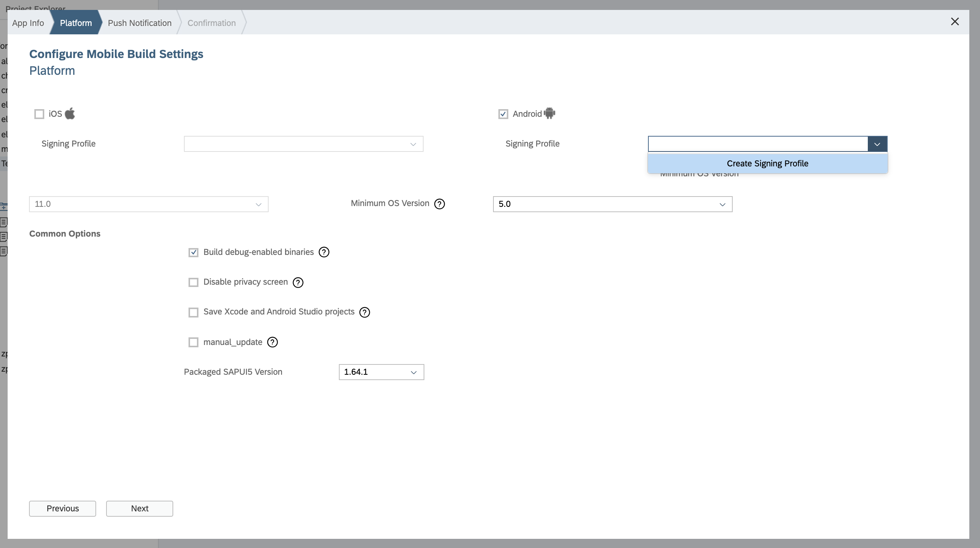Screen dimensions: 980x548
Task: Enable the manual_update checkbox
Action: (193, 342)
